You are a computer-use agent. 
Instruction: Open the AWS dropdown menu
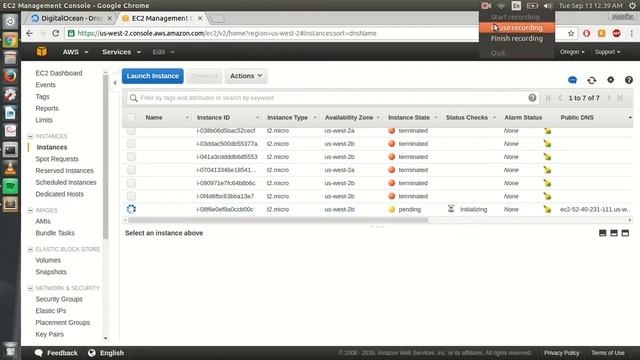click(75, 52)
